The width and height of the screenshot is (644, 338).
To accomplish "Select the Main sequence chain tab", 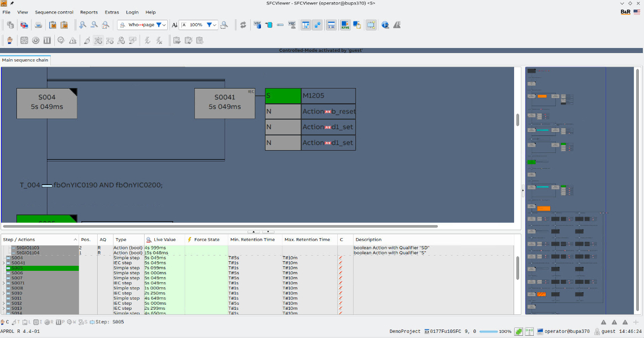I will point(25,60).
